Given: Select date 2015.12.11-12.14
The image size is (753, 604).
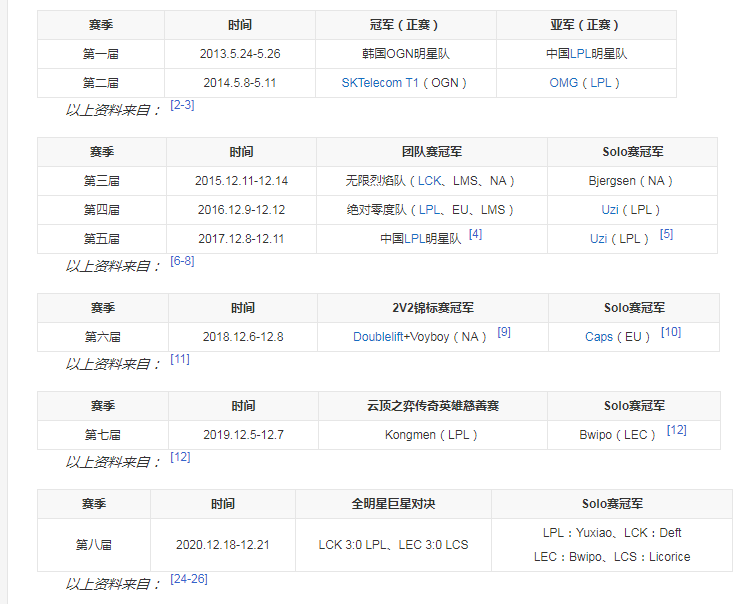Looking at the screenshot, I should pos(242,181).
